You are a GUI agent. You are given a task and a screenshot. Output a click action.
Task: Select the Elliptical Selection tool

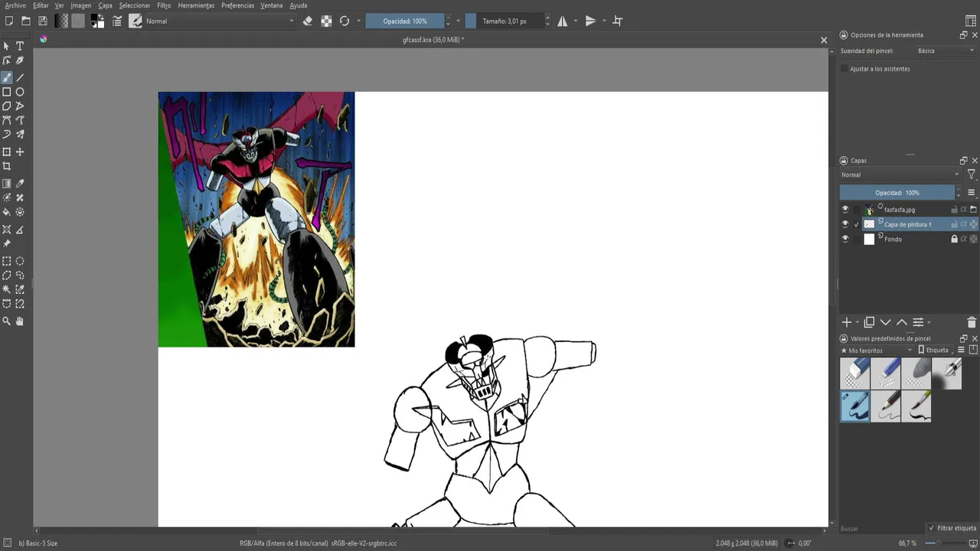tap(20, 261)
